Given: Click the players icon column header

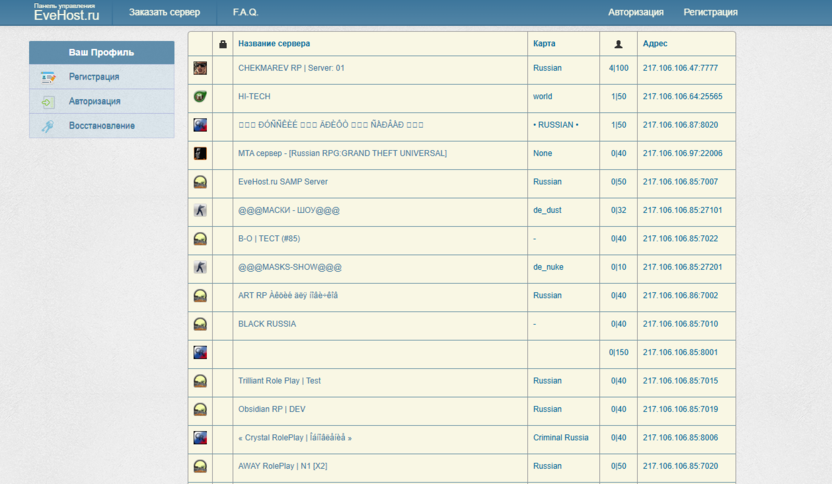Looking at the screenshot, I should [x=618, y=44].
